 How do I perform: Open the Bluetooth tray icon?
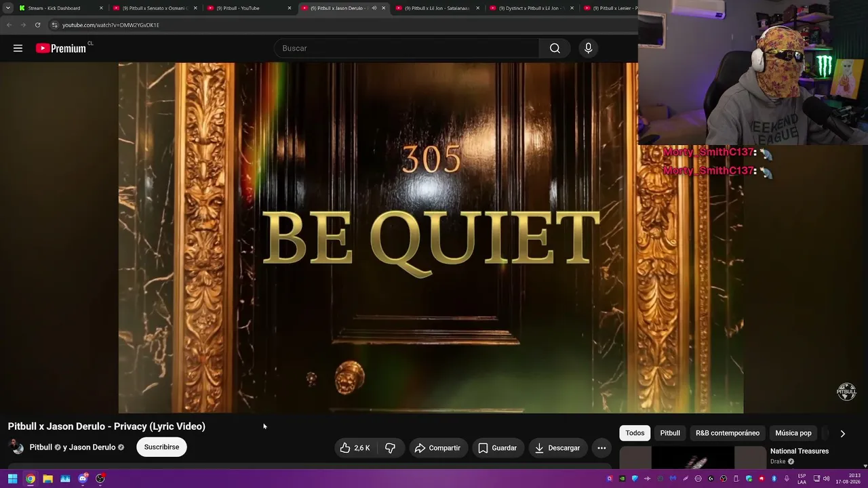click(774, 479)
